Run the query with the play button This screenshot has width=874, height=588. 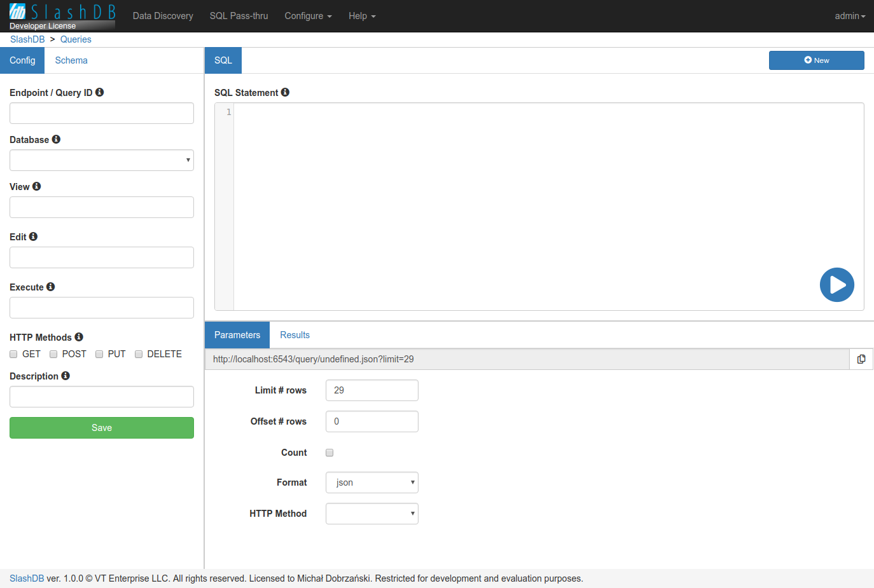(836, 285)
